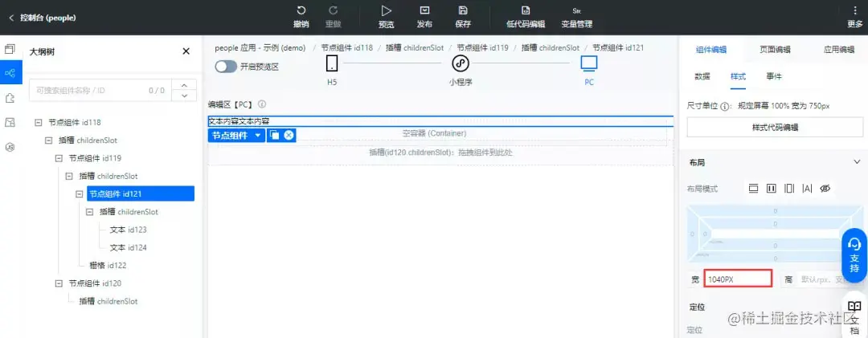Switch to 组件编辑 tab
Image resolution: width=868 pixels, height=338 pixels.
click(x=710, y=49)
